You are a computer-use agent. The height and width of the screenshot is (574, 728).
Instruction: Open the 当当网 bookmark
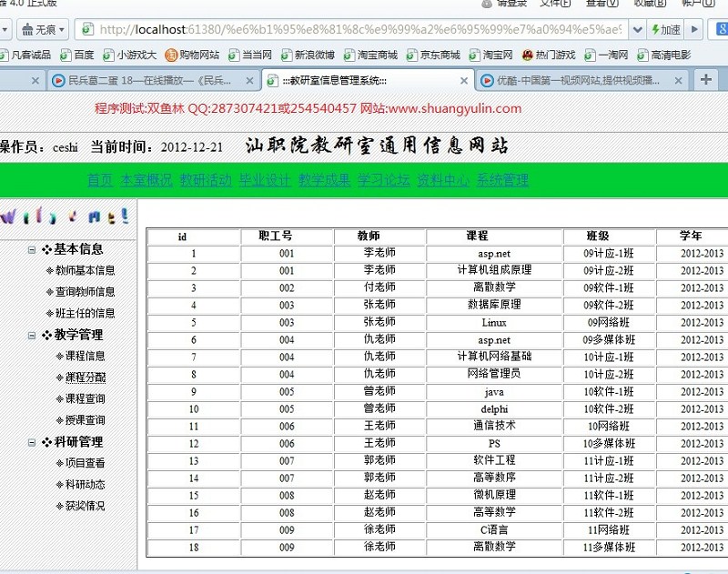[x=250, y=55]
